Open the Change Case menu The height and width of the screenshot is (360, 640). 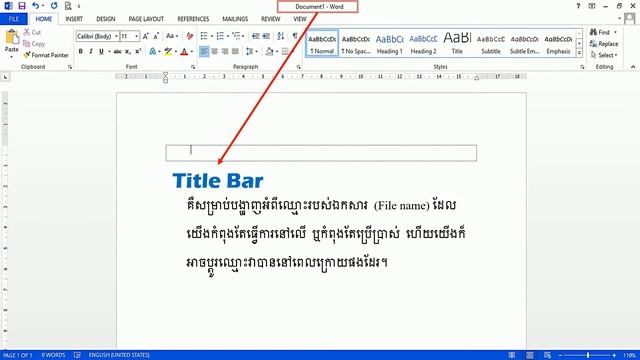point(171,36)
